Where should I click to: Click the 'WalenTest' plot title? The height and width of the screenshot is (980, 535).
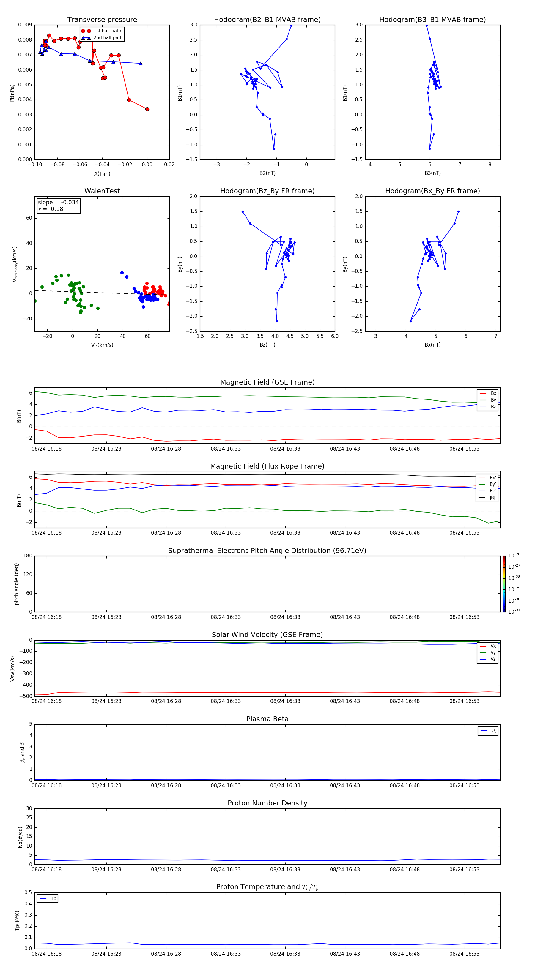tap(102, 191)
